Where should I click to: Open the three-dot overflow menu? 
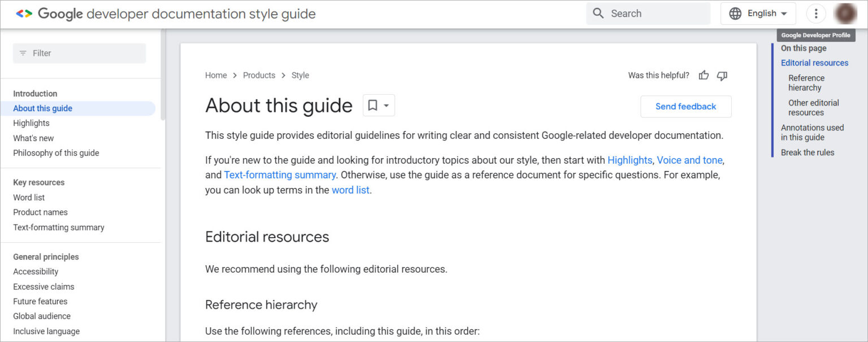tap(815, 13)
